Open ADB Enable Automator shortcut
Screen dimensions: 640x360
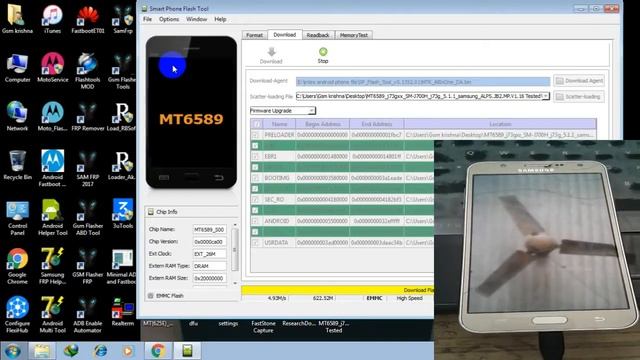(x=87, y=315)
